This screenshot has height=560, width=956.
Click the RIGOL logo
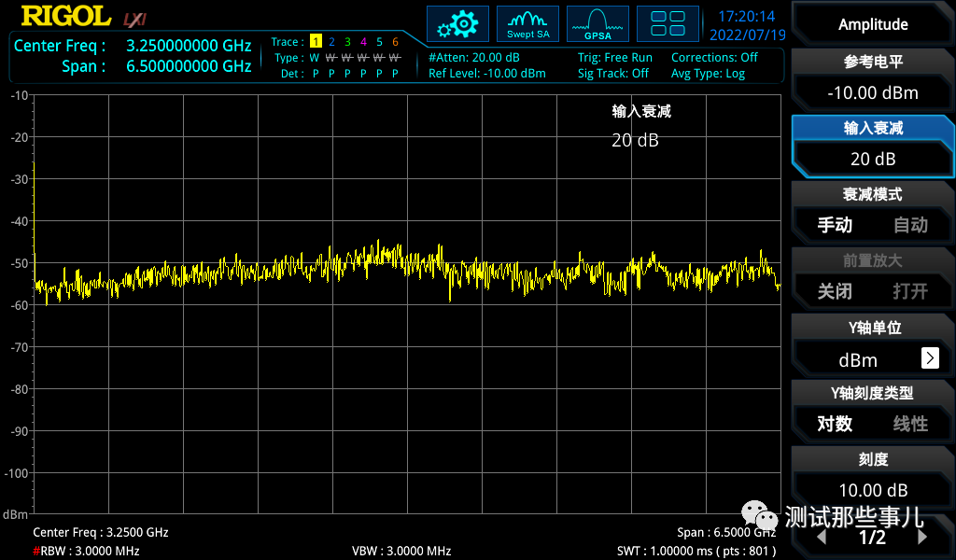[x=66, y=17]
